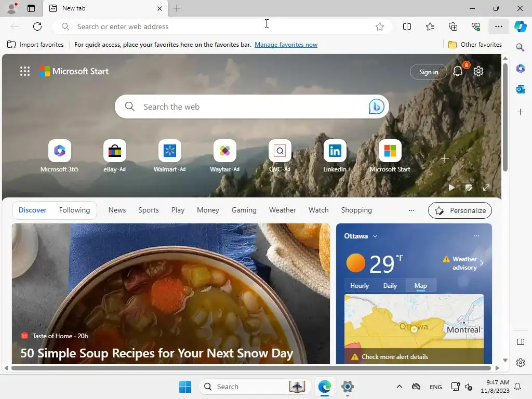Open the Other favorites folder
Screen dimensions: 532x399
[x=475, y=45]
